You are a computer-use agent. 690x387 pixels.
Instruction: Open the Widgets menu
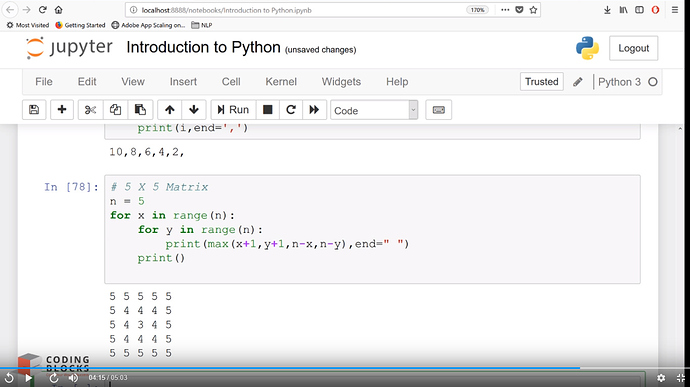point(341,82)
